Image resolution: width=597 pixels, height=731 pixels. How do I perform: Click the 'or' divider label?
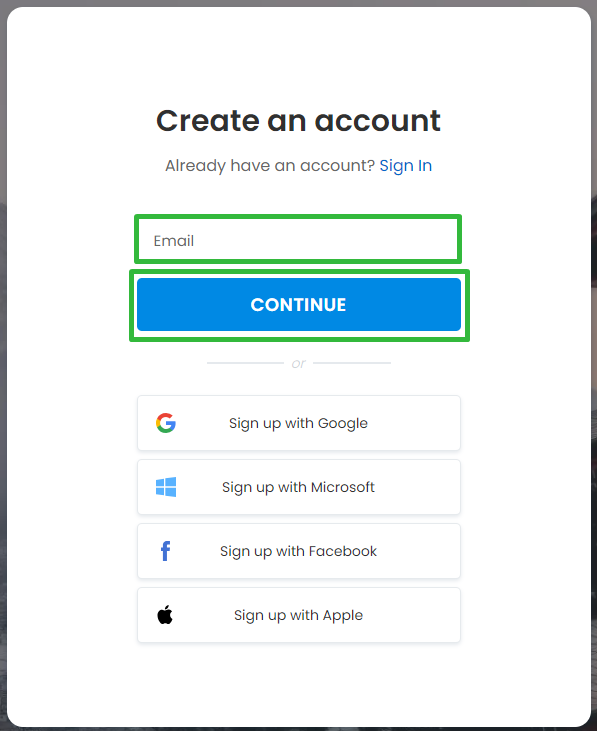pos(299,363)
